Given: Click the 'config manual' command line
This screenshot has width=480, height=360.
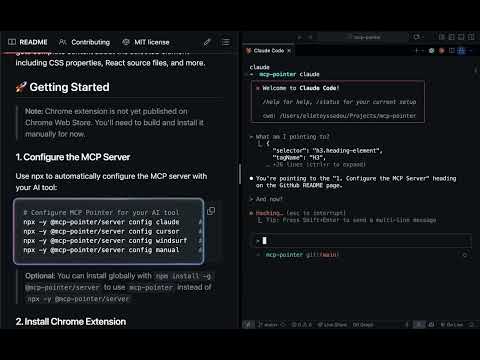Looking at the screenshot, I should point(101,250).
